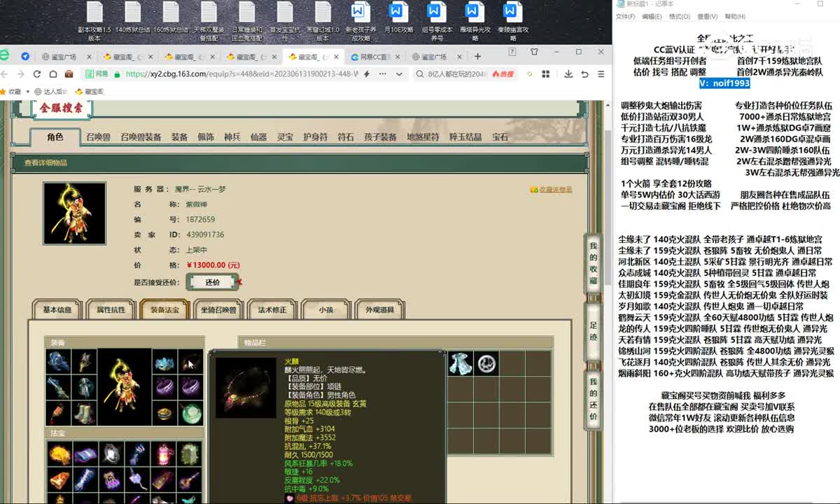Click the download arrow icon in the browser toolbar
840x504 pixels.
569,73
